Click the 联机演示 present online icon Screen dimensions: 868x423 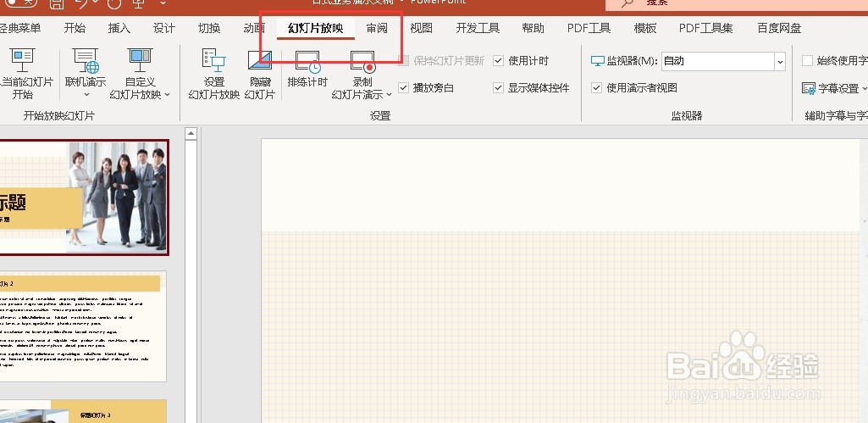click(x=86, y=60)
